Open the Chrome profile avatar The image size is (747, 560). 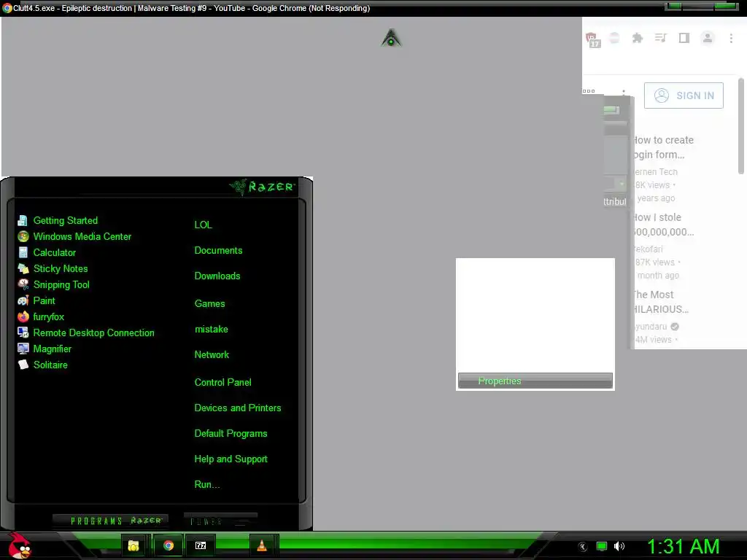click(x=708, y=38)
